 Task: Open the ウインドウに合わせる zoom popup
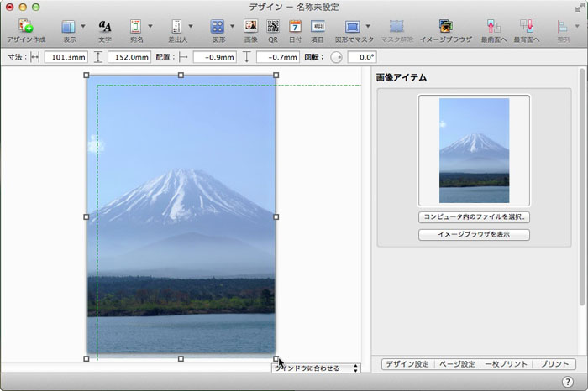tap(317, 368)
